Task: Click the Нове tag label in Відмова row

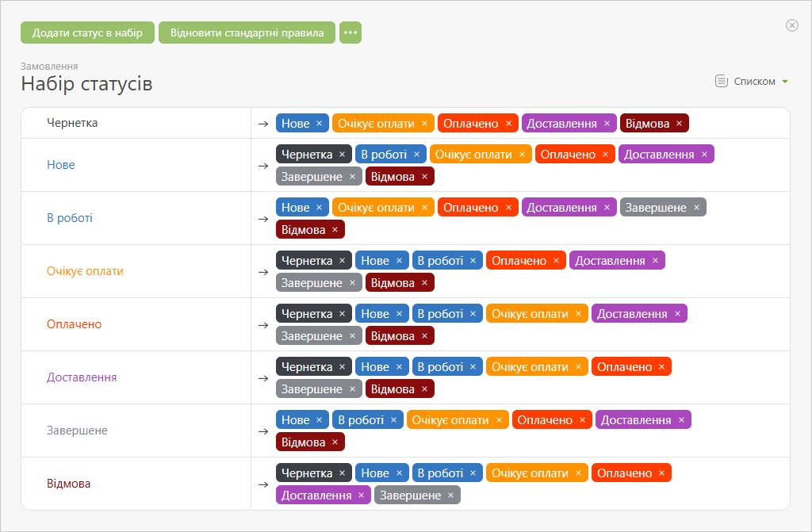Action: click(x=375, y=473)
